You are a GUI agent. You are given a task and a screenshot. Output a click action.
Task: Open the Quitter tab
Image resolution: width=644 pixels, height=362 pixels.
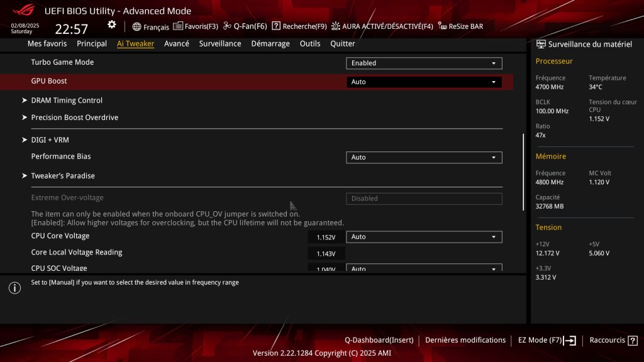pos(343,43)
